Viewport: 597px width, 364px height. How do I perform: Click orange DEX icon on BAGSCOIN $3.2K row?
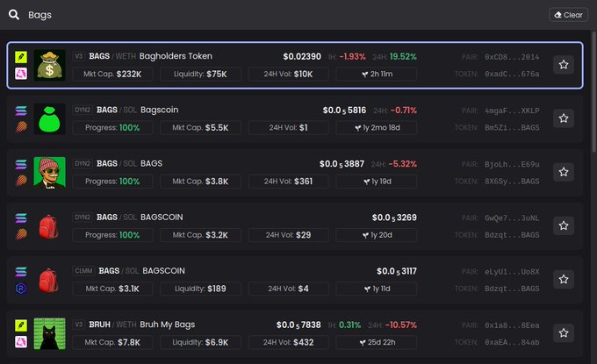21,234
